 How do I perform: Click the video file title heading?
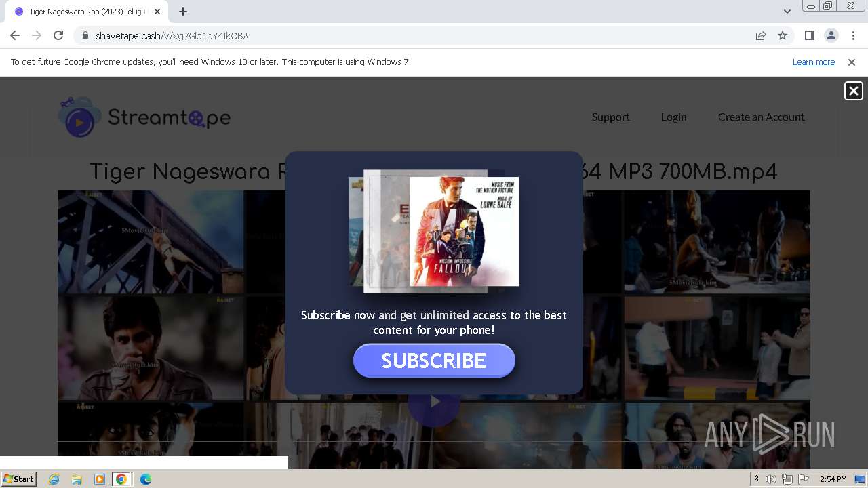(433, 171)
